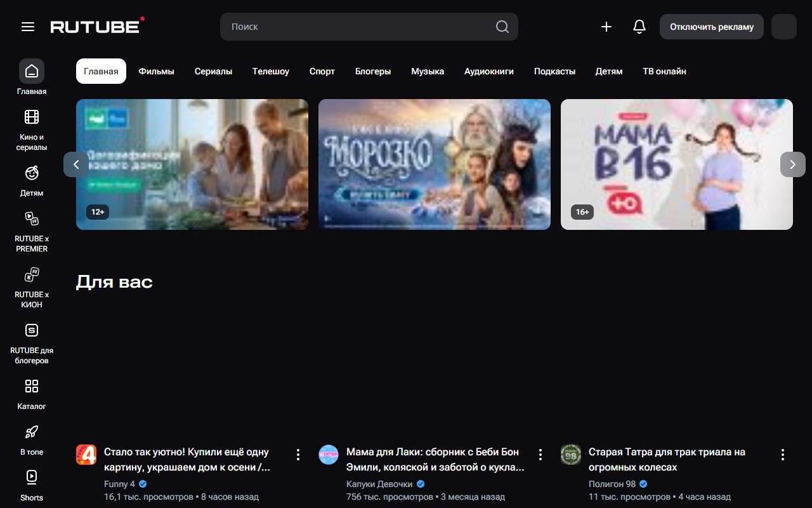
Task: Open the Главная sidebar item
Action: 32,77
